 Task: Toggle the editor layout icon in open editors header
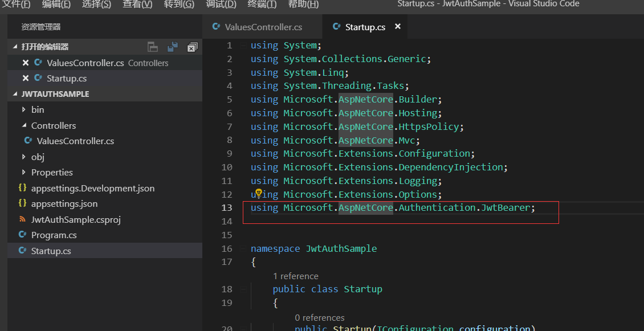(x=153, y=47)
